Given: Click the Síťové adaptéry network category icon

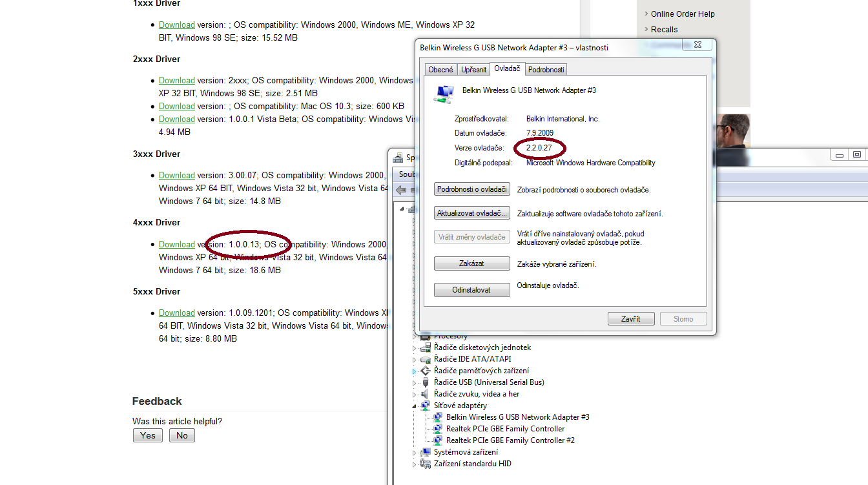Looking at the screenshot, I should click(x=425, y=406).
